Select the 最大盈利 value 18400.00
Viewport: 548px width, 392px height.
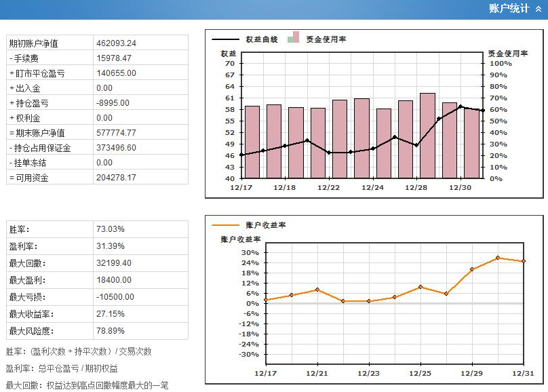(x=114, y=280)
